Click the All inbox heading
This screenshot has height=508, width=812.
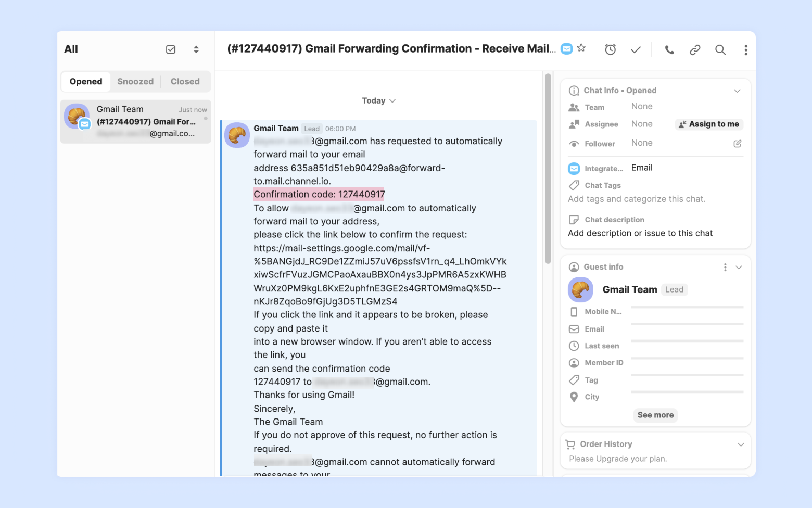point(71,49)
